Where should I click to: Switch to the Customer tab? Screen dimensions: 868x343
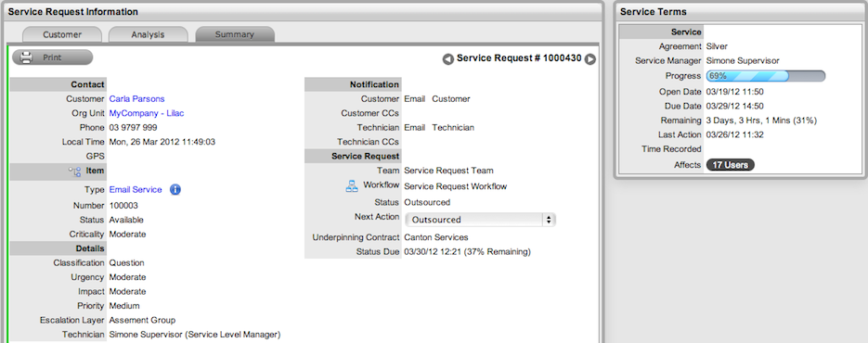tap(62, 34)
